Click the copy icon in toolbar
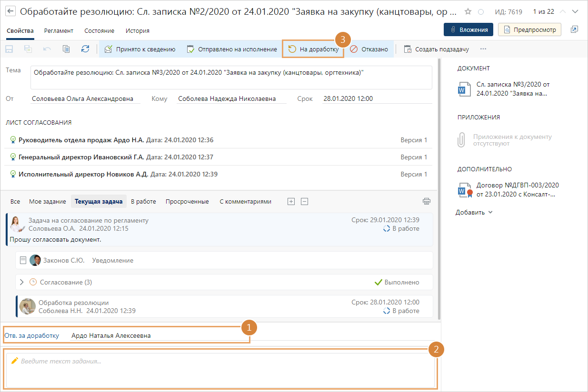 (x=66, y=49)
